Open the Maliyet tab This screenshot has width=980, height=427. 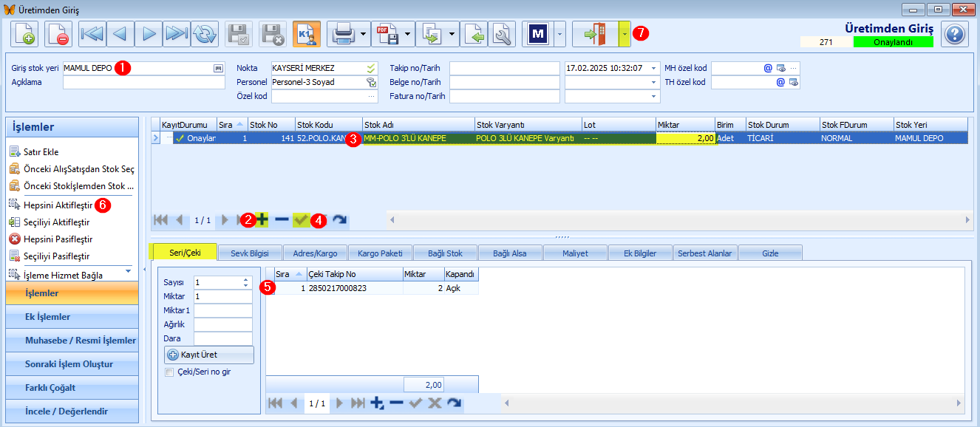click(574, 253)
